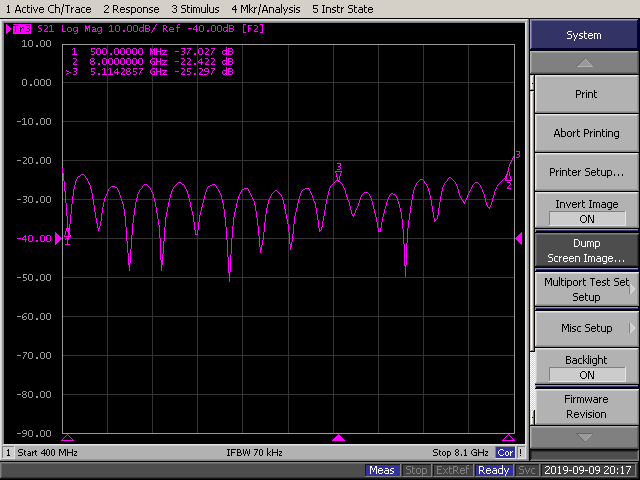Click softkey menu scroll-down arrow
This screenshot has height=480, width=640.
click(x=584, y=437)
